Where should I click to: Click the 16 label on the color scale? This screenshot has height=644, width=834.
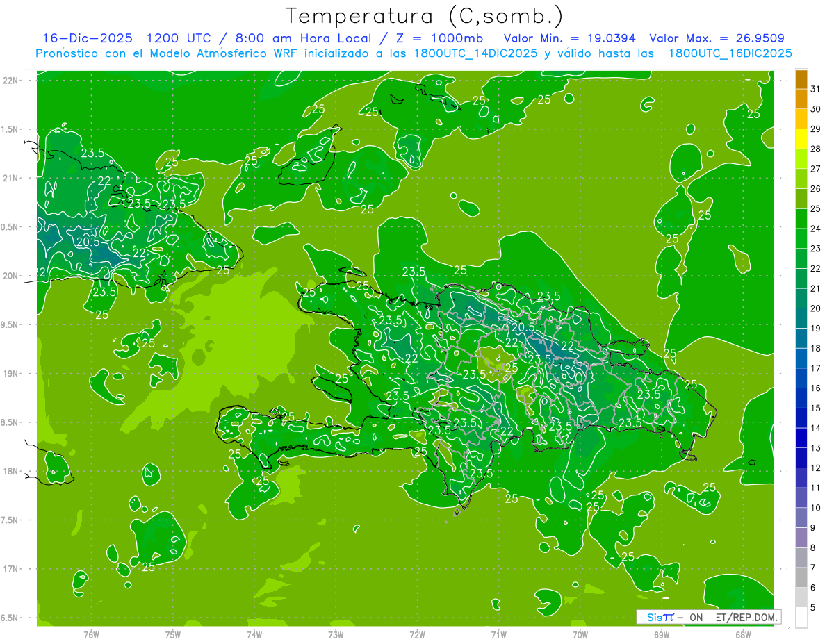[815, 388]
